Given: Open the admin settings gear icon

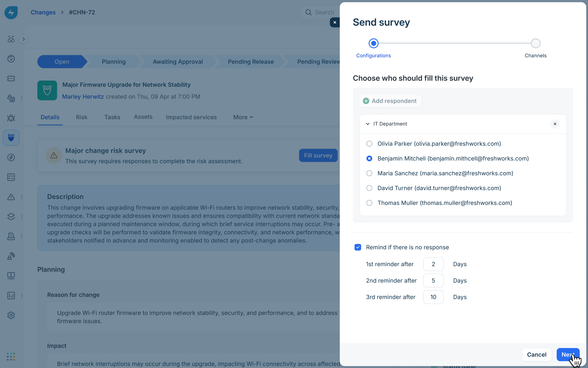Looking at the screenshot, I should click(x=11, y=315).
